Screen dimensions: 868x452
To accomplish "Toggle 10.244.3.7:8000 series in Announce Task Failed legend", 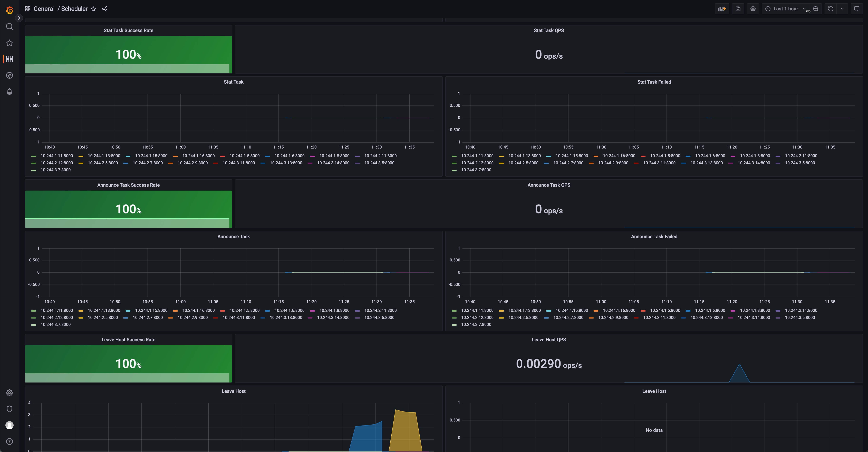I will click(476, 325).
